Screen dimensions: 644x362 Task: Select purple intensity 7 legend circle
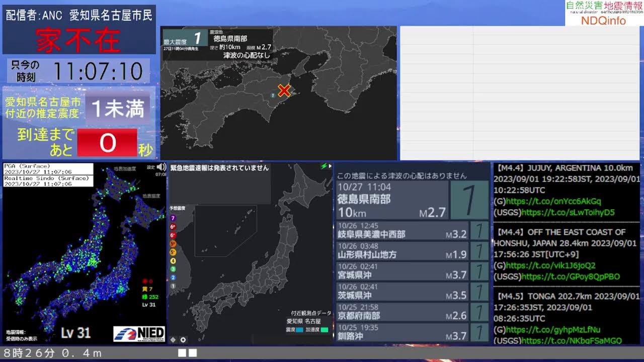click(173, 218)
